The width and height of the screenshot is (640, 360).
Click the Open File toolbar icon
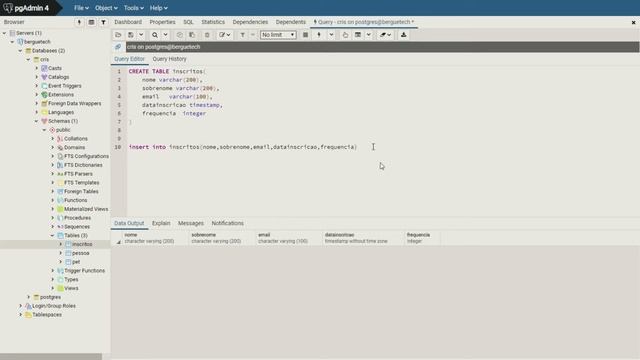coord(118,35)
